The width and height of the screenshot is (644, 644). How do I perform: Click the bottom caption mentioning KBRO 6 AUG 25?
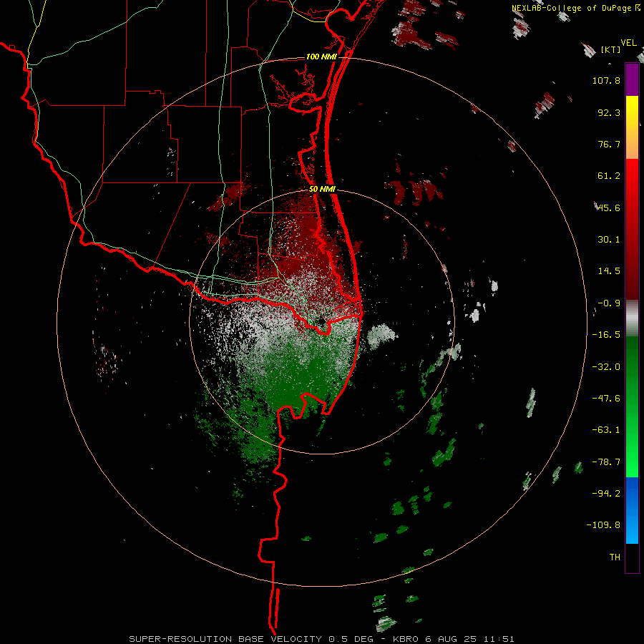coord(321,639)
